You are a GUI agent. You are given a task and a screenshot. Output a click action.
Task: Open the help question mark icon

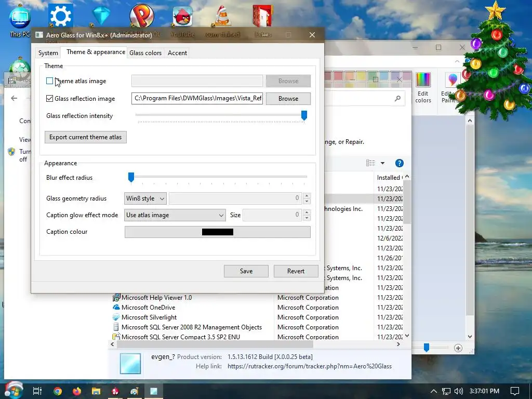(400, 163)
